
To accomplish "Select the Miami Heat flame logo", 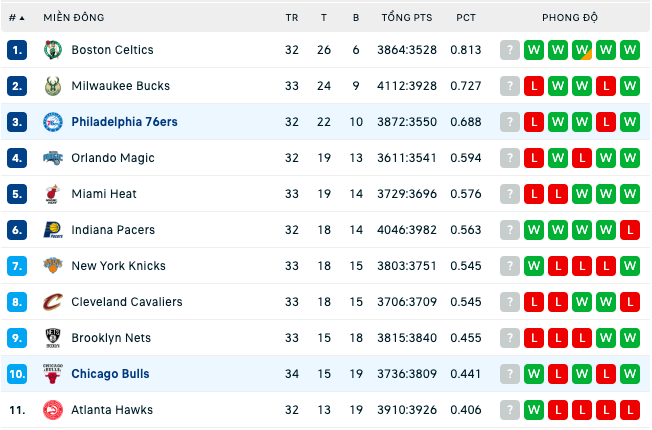I will pyautogui.click(x=53, y=194).
